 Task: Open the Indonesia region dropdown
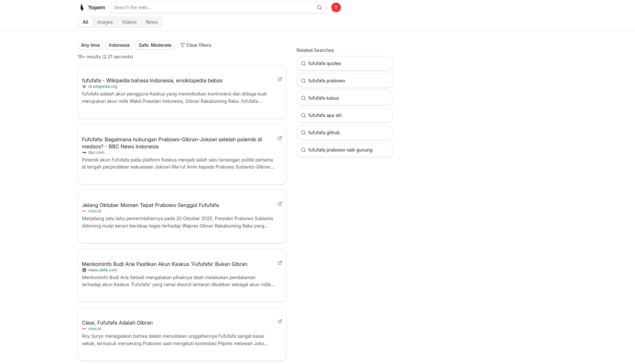[119, 45]
